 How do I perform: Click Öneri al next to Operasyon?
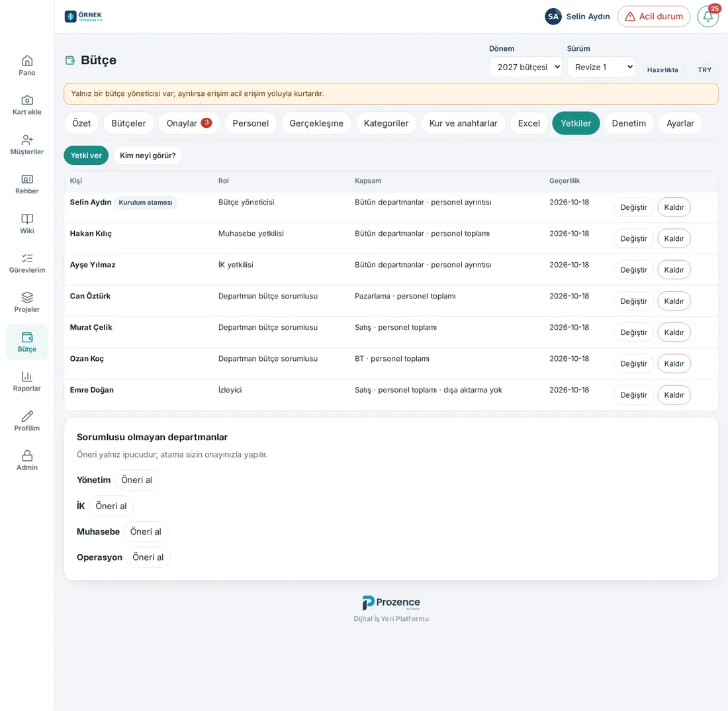148,557
